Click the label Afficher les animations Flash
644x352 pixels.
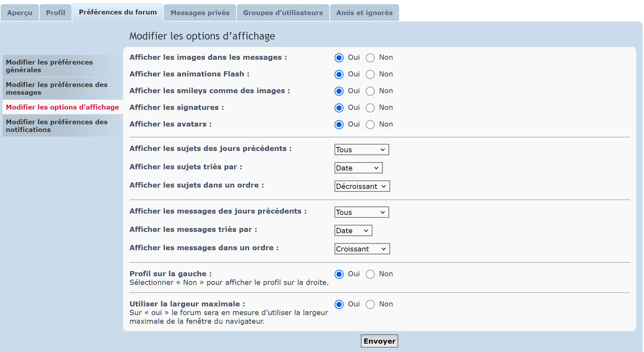coord(189,74)
